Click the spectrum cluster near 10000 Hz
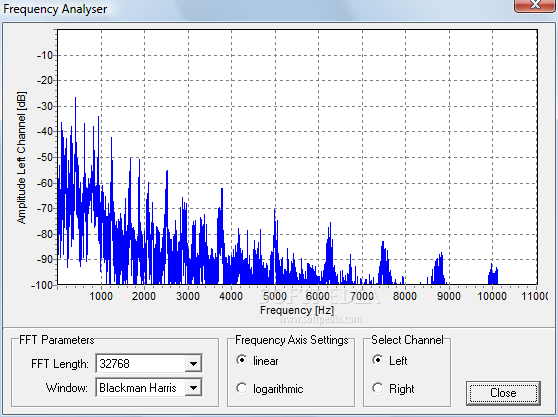 [x=493, y=274]
